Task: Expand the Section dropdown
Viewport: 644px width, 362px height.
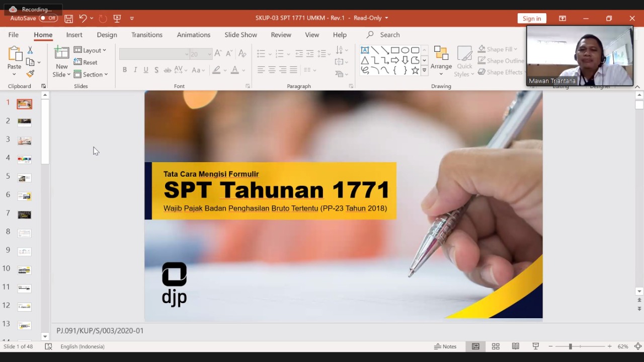Action: (91, 75)
